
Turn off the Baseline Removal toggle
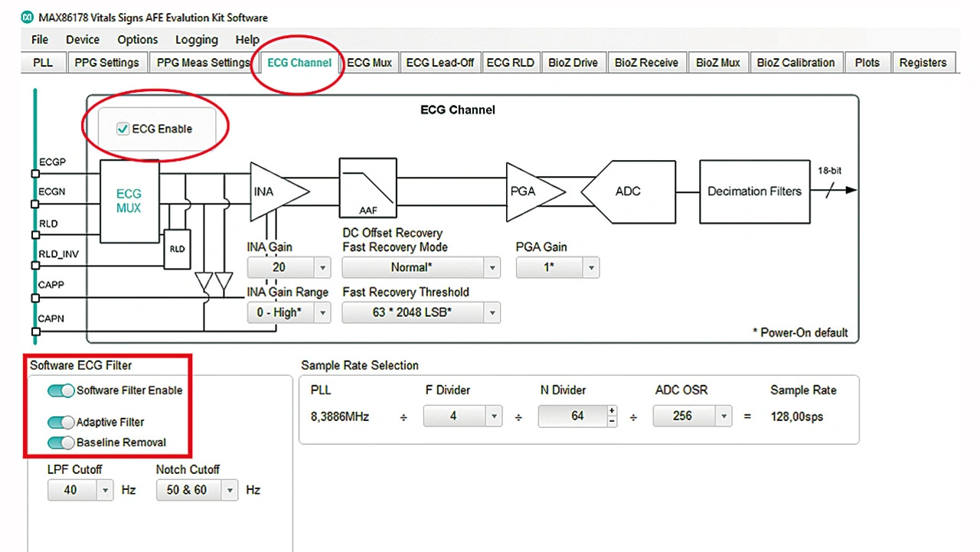(61, 443)
